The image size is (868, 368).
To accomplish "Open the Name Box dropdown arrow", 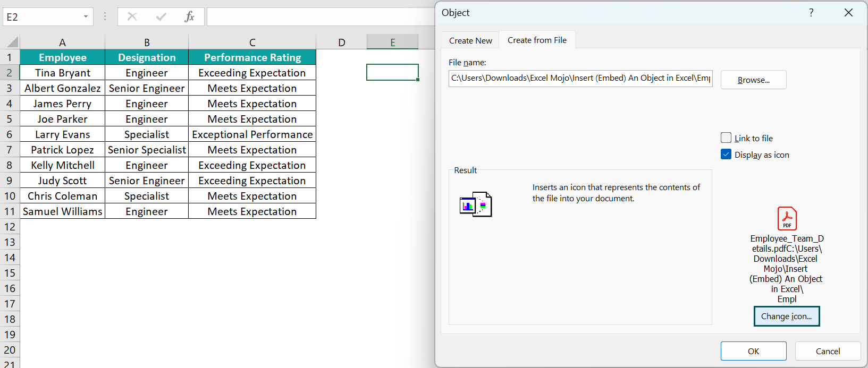I will (x=86, y=17).
